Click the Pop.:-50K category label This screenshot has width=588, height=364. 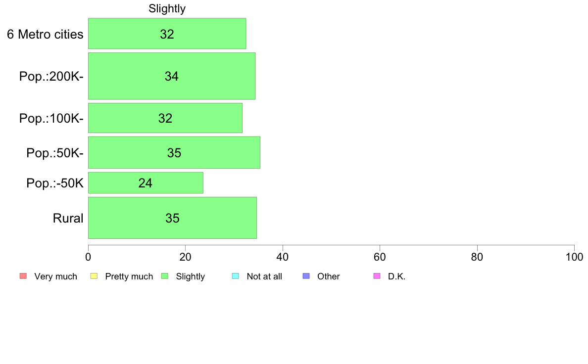(x=55, y=183)
